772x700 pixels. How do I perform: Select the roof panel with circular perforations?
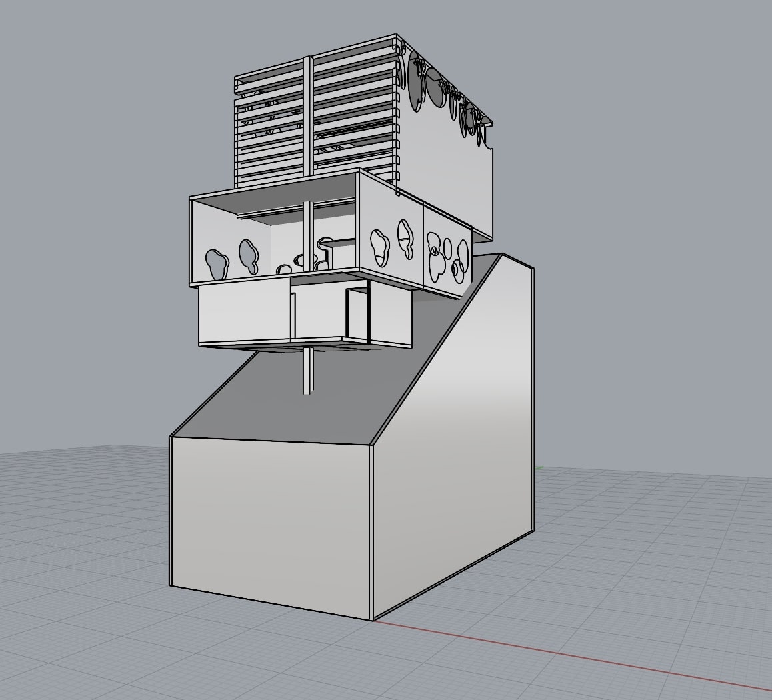[440, 93]
